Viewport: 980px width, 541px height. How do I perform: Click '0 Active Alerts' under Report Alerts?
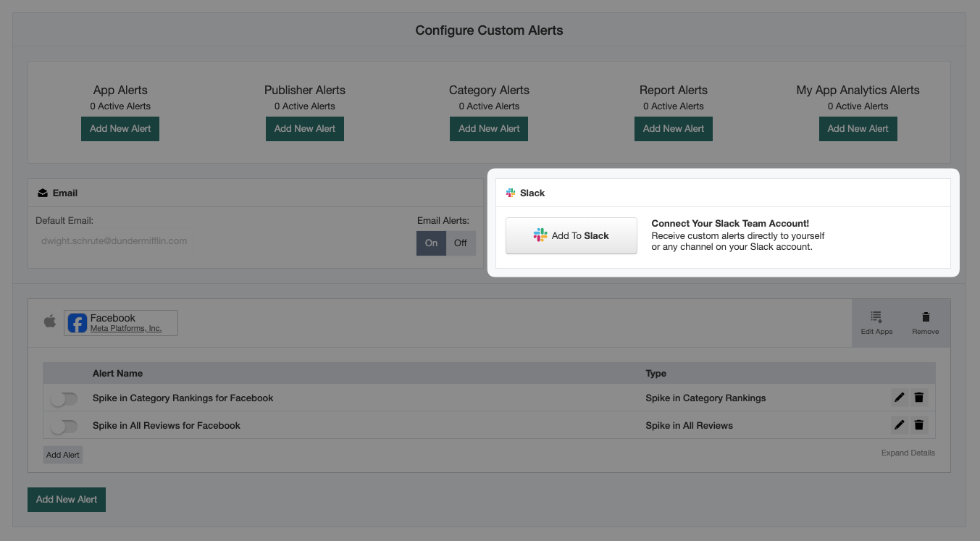[x=674, y=106]
